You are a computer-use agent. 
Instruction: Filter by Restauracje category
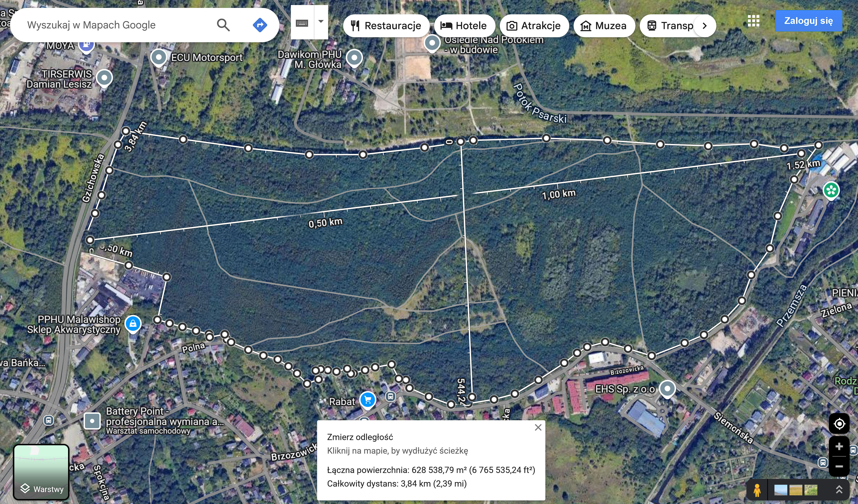click(386, 26)
